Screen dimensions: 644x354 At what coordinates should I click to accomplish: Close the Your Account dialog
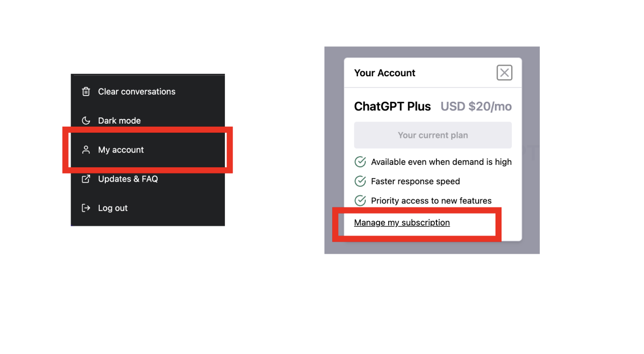click(504, 72)
